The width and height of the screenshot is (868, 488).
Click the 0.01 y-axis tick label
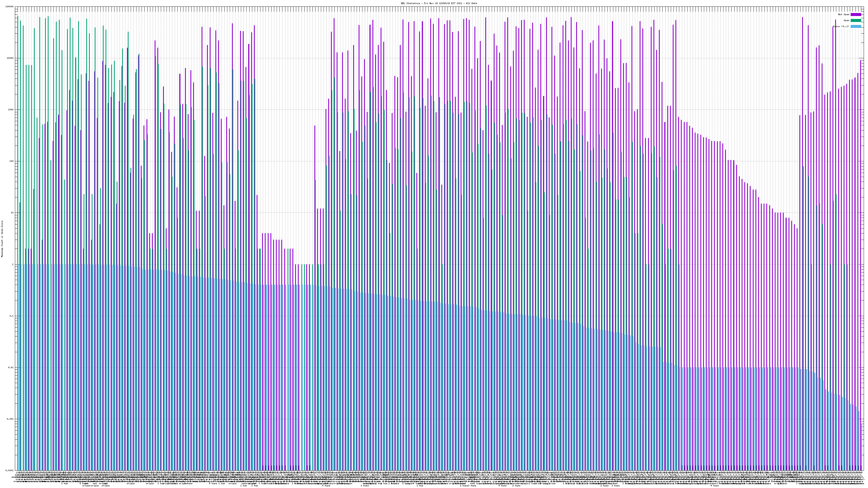pyautogui.click(x=11, y=367)
